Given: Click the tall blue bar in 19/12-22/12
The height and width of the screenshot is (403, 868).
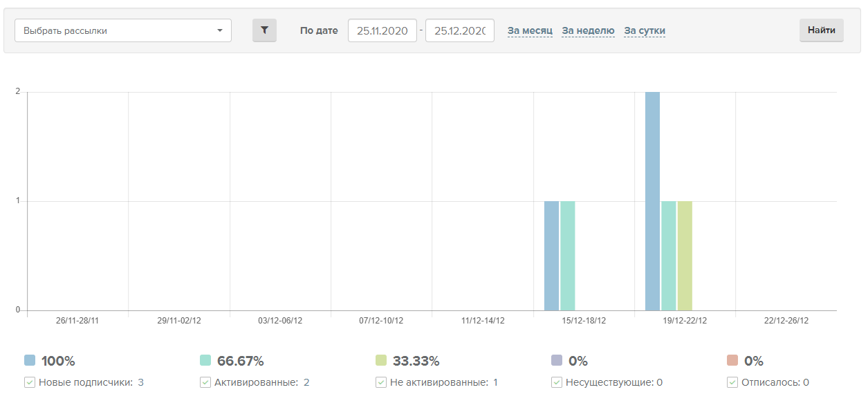Looking at the screenshot, I should pyautogui.click(x=652, y=200).
